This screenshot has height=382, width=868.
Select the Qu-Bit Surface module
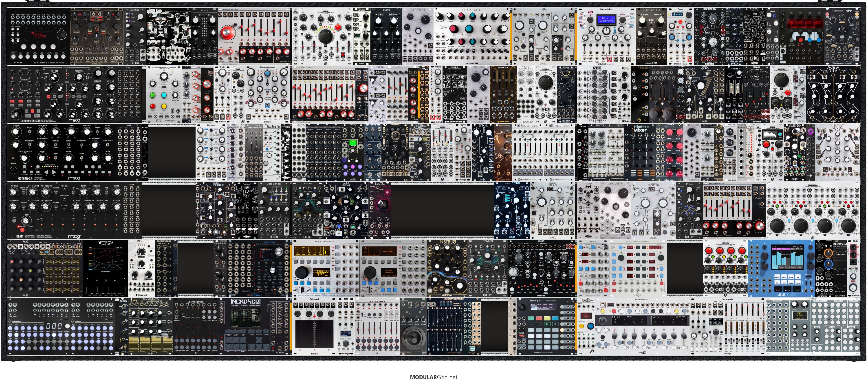pyautogui.click(x=135, y=36)
